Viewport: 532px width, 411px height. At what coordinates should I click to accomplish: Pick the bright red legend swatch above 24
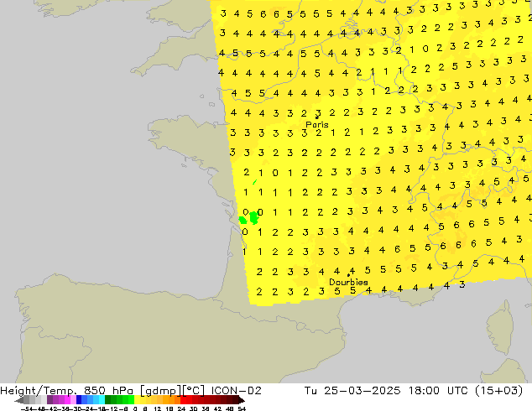(x=183, y=400)
